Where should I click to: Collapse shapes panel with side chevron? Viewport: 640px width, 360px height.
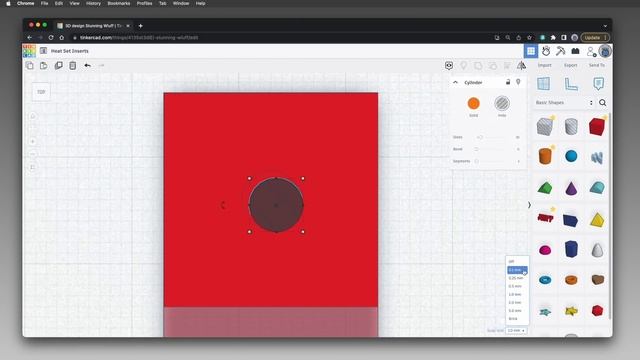[x=529, y=205]
